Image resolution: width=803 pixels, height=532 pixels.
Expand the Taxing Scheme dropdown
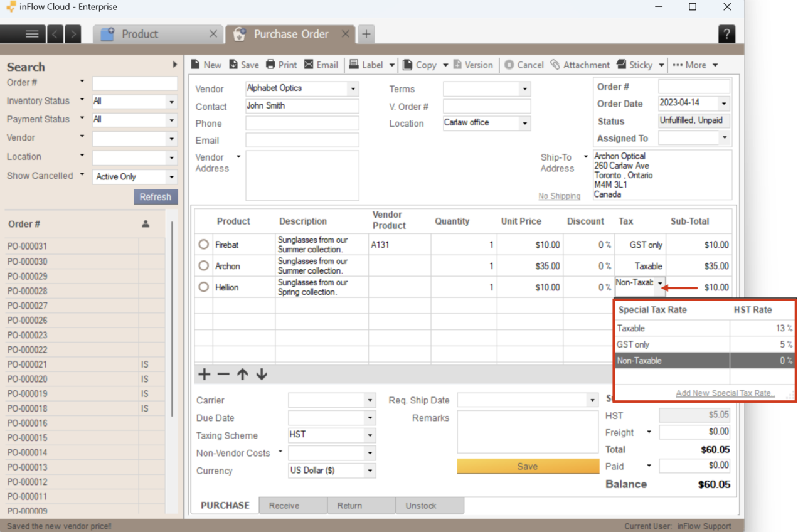point(370,435)
